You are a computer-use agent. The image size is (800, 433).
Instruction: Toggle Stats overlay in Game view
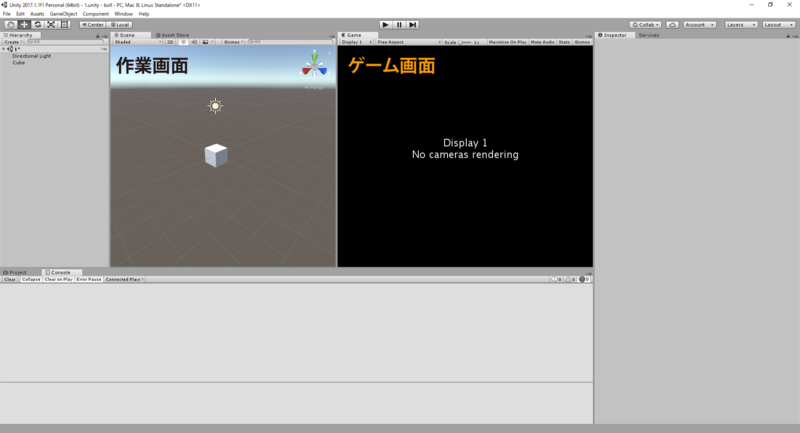point(564,42)
